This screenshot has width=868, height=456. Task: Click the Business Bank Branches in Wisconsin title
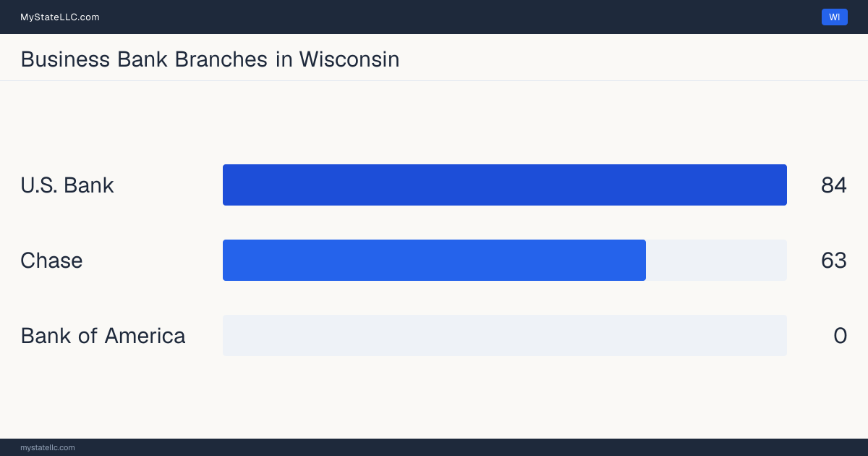point(210,59)
